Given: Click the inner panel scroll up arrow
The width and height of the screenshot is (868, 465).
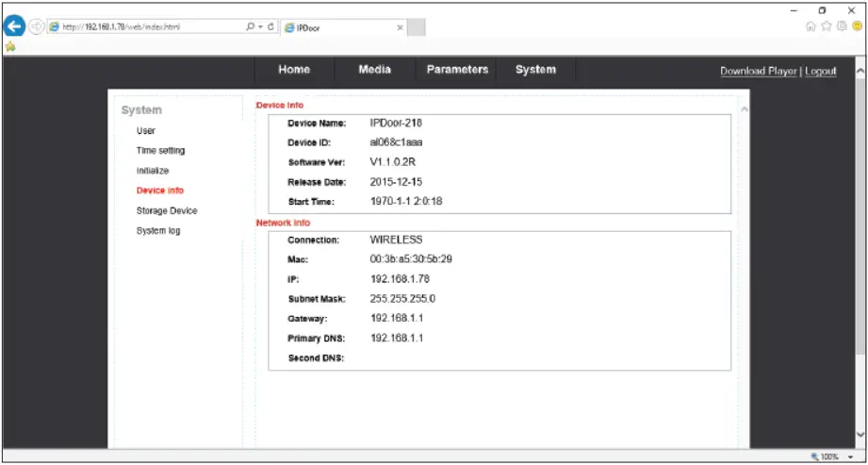Looking at the screenshot, I should (744, 109).
